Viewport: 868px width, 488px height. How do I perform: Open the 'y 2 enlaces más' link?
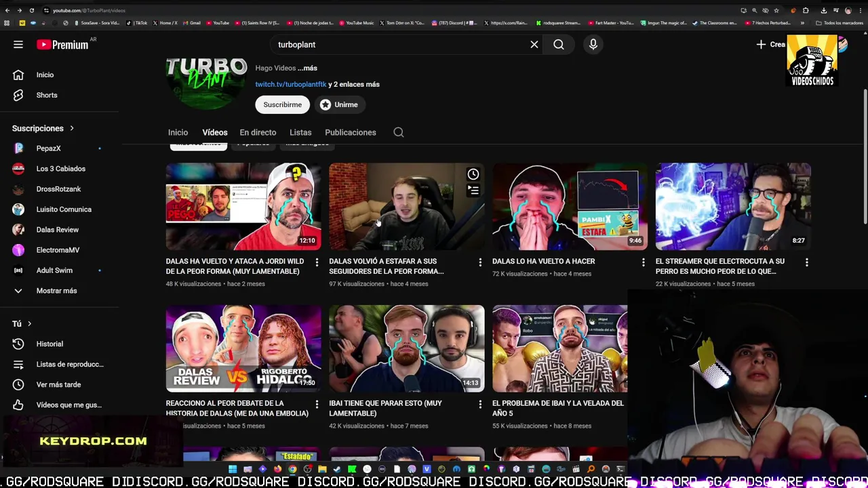(354, 84)
